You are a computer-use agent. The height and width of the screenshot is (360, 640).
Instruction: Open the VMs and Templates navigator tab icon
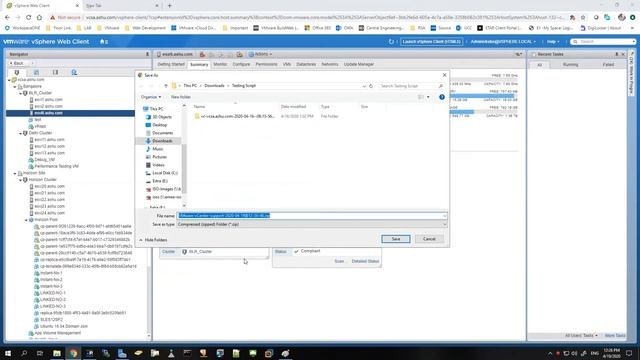36,72
